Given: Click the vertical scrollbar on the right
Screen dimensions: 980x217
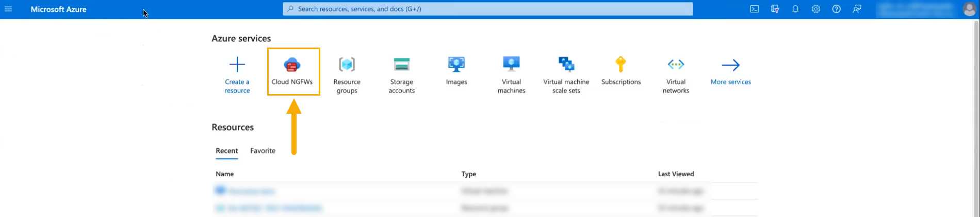Looking at the screenshot, I should point(975,118).
